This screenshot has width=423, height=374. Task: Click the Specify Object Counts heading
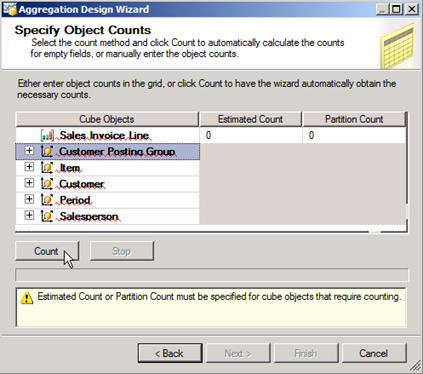click(83, 30)
